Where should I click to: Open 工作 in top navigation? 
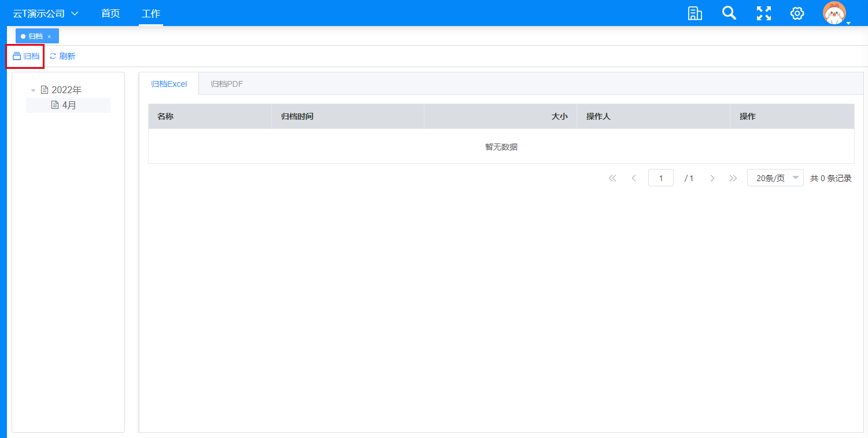[151, 13]
